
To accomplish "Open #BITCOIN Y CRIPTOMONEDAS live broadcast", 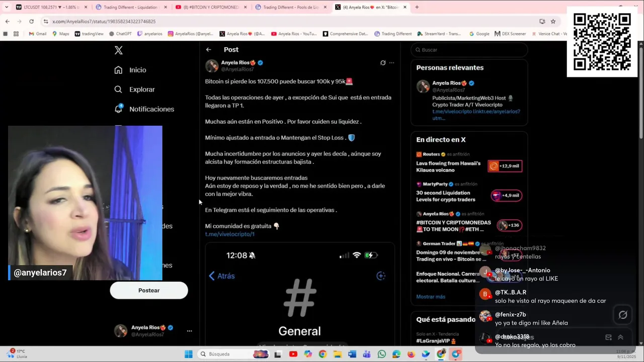I will [x=453, y=226].
